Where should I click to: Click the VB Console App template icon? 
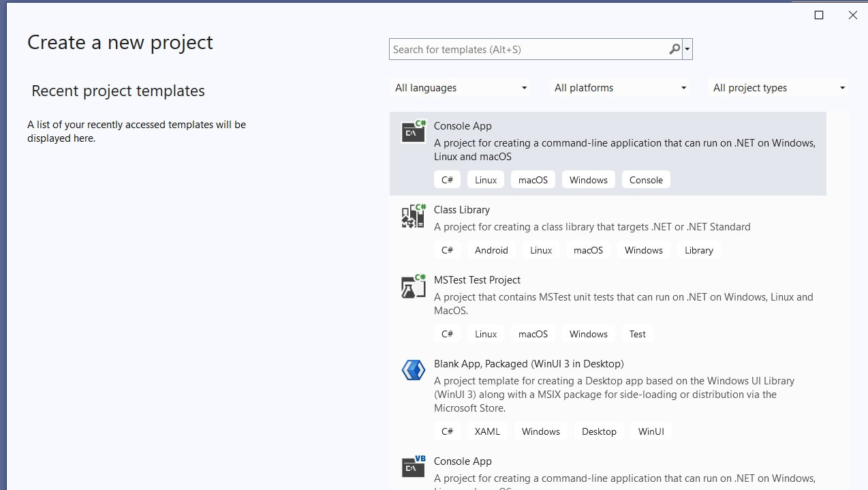pos(413,467)
